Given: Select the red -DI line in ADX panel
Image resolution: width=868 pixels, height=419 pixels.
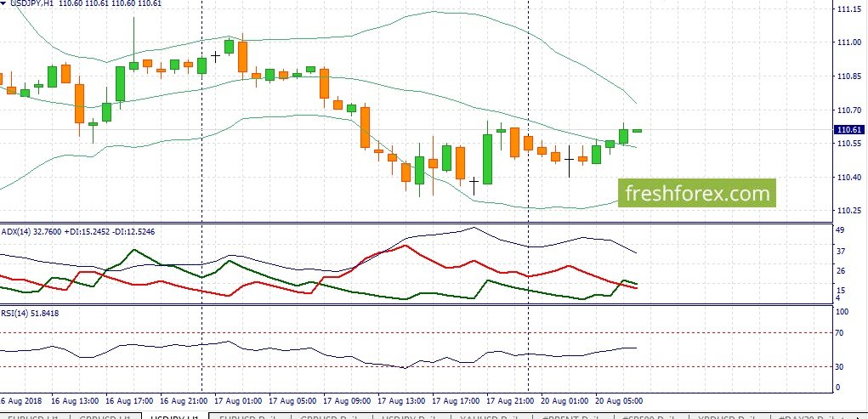Looking at the screenshot, I should [x=407, y=246].
